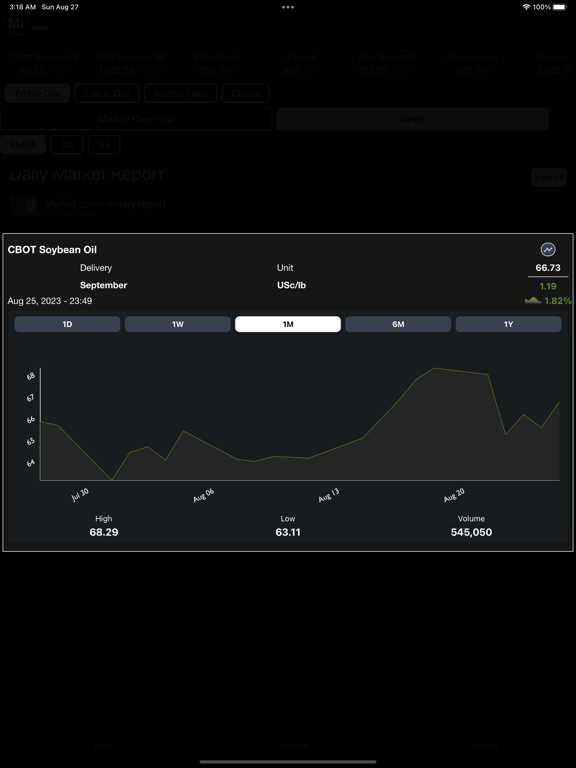Select the 1D time range
Screen dimensions: 576x768
(67, 324)
